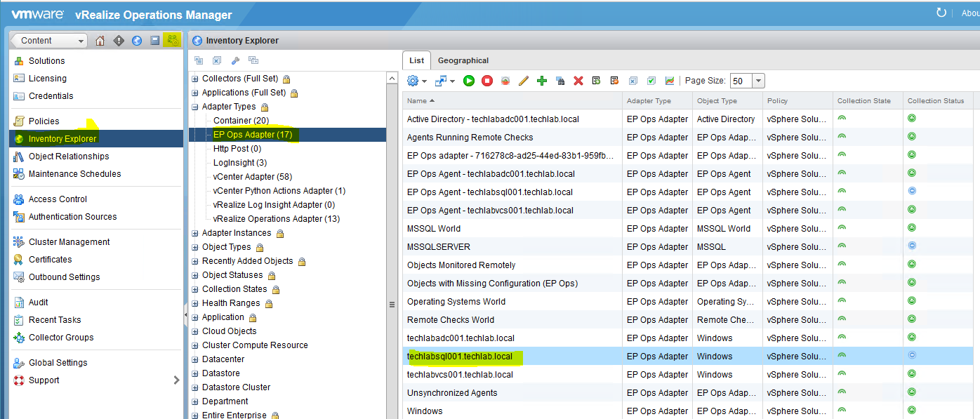This screenshot has height=419, width=980.
Task: Click the document icon with green badge
Action: (x=596, y=81)
